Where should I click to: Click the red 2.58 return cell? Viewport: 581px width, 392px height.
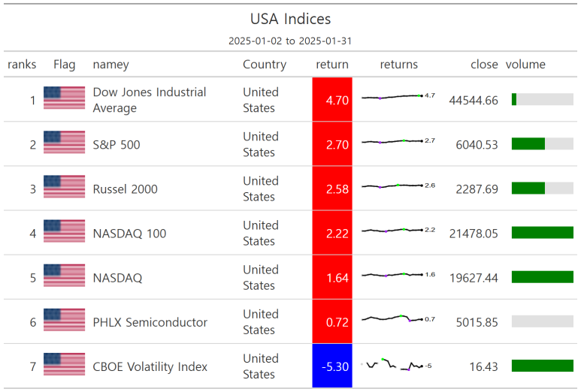point(332,188)
